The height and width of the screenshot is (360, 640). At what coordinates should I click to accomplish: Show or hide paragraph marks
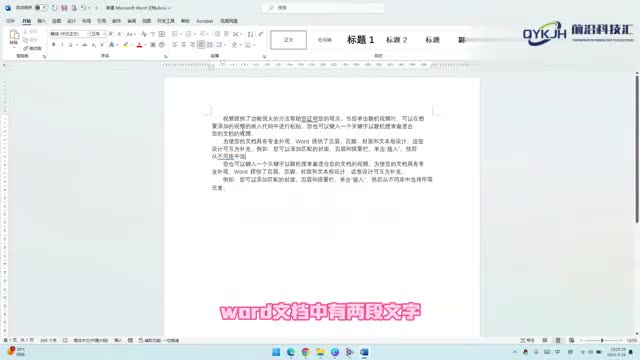(x=261, y=34)
